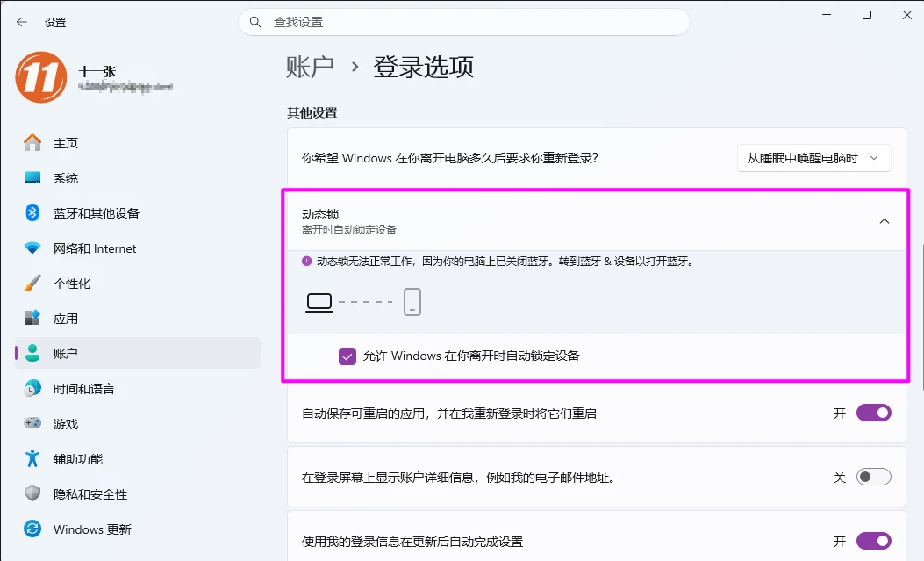Click the Bluetooth-off warning message text
924x561 pixels.
coord(506,261)
